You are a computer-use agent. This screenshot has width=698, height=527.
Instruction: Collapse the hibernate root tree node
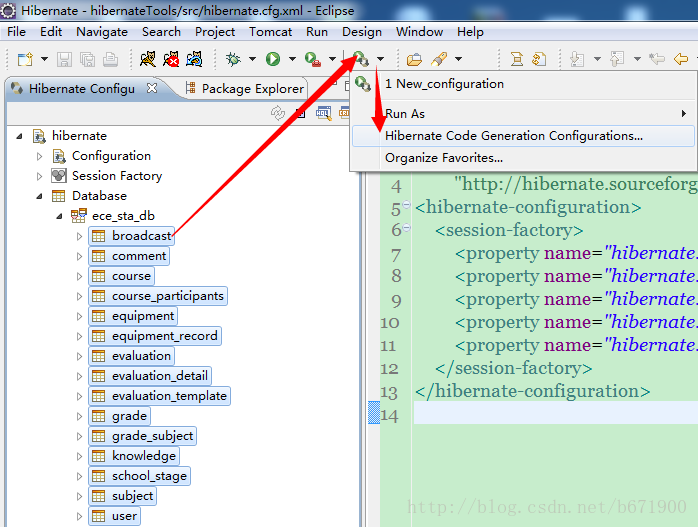pos(19,136)
